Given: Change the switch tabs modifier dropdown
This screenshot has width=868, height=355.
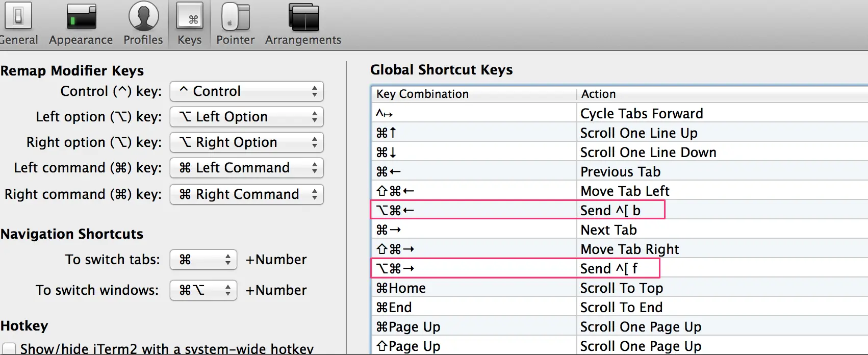Looking at the screenshot, I should point(203,260).
